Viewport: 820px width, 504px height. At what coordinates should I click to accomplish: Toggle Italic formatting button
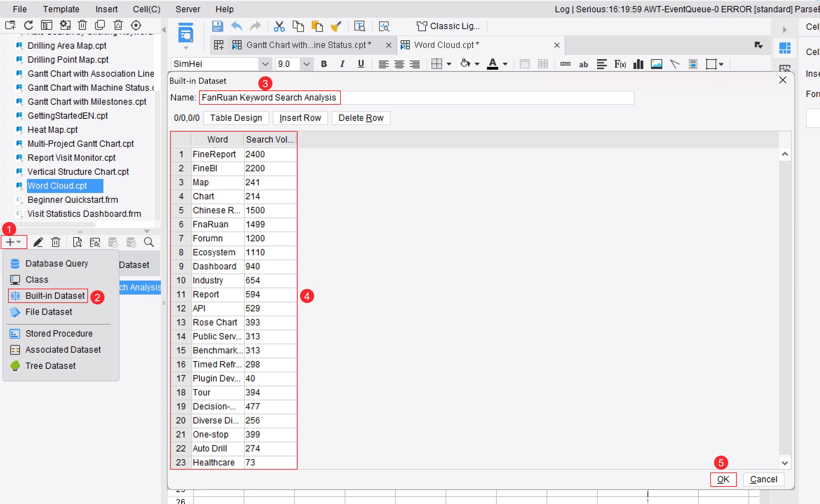343,64
